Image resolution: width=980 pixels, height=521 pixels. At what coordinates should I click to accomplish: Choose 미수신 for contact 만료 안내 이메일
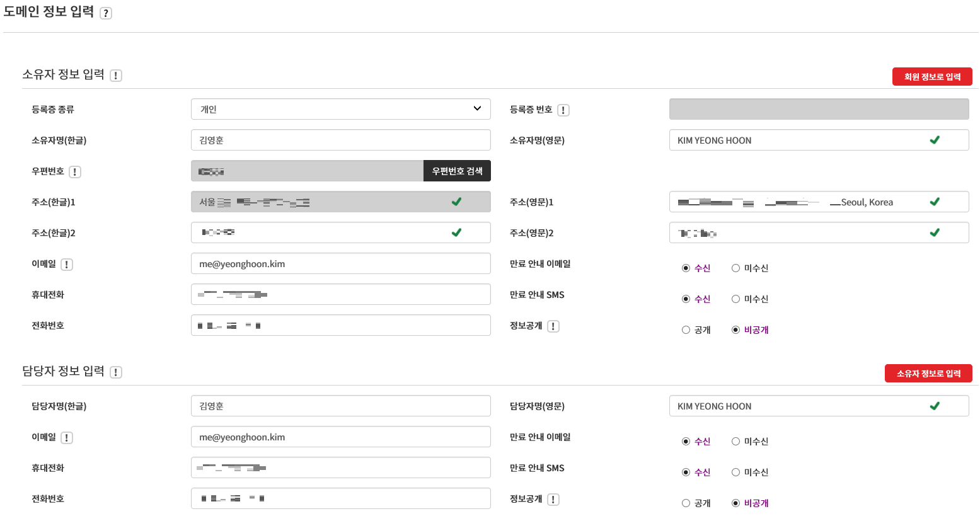click(x=735, y=442)
